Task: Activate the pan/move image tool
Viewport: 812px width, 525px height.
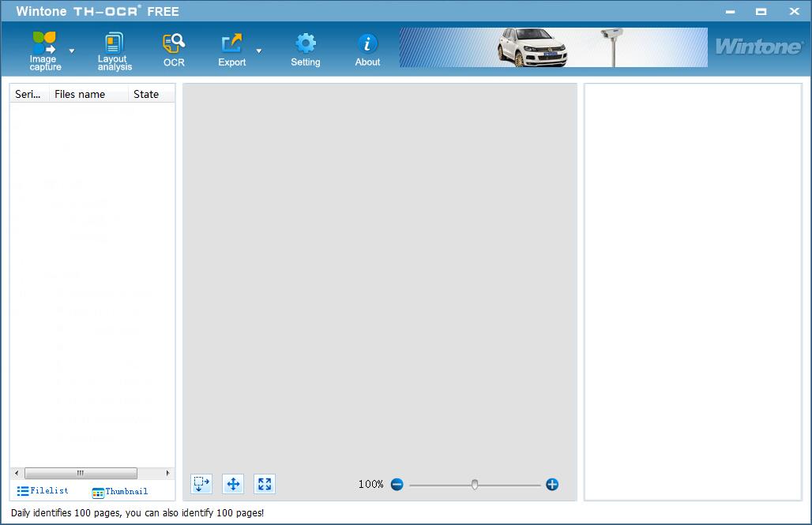Action: pyautogui.click(x=233, y=484)
